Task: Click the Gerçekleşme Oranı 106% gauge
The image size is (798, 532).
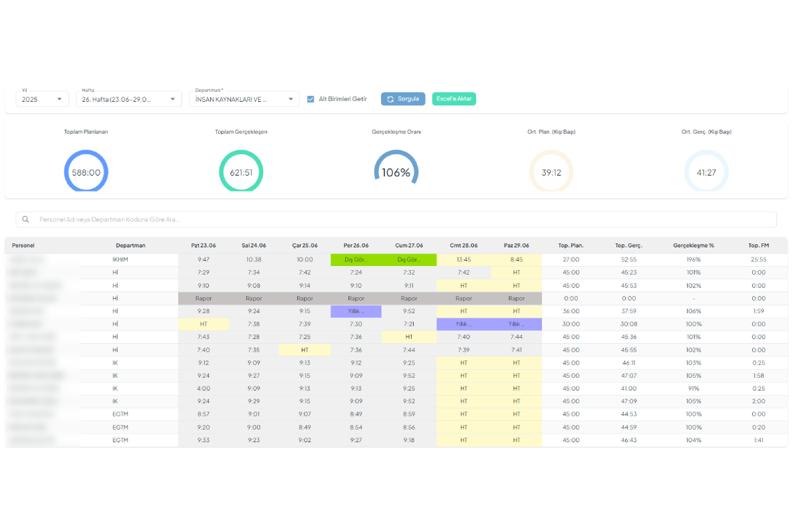Action: pyautogui.click(x=396, y=172)
